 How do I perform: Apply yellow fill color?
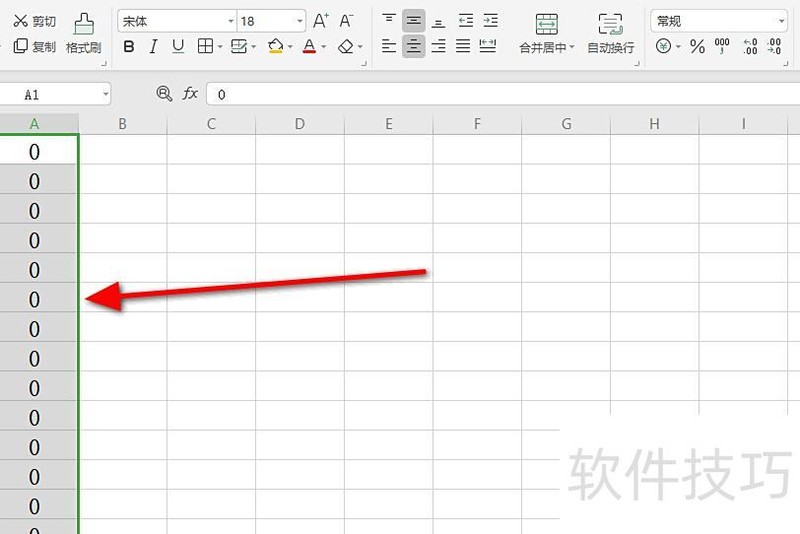[276, 46]
